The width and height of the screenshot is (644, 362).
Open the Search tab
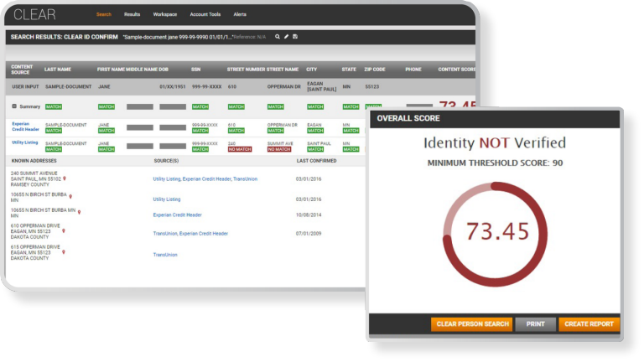[x=103, y=14]
